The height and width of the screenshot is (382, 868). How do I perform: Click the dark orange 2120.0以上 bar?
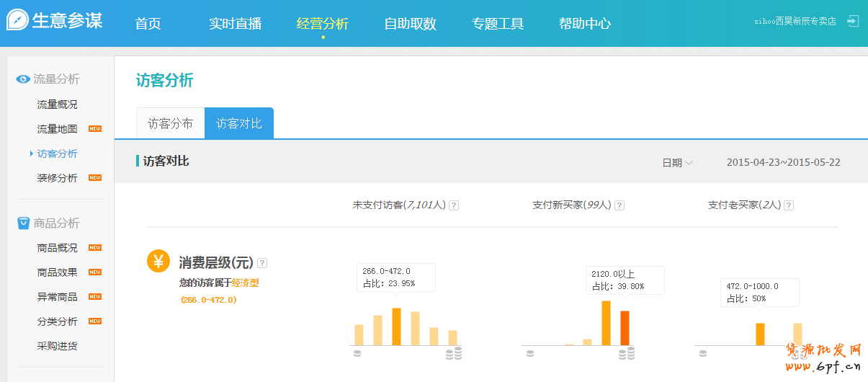click(x=625, y=328)
